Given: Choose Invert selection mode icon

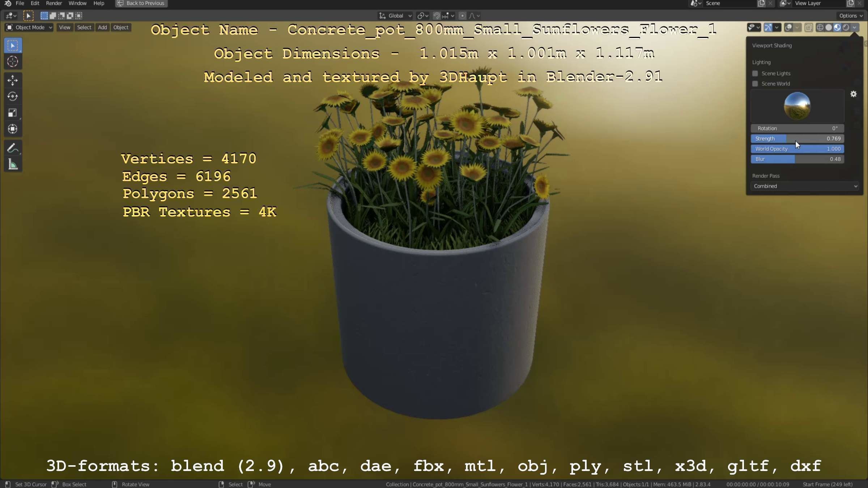Looking at the screenshot, I should point(70,16).
